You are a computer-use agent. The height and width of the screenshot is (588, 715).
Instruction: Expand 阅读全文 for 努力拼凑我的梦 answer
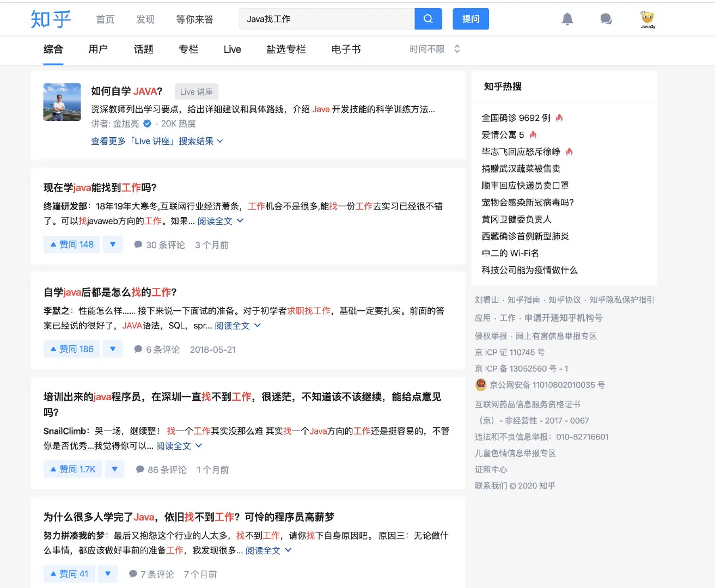(268, 550)
